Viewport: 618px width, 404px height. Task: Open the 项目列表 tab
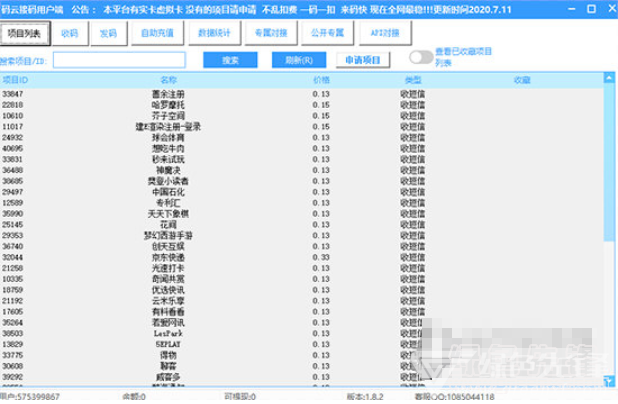[25, 34]
